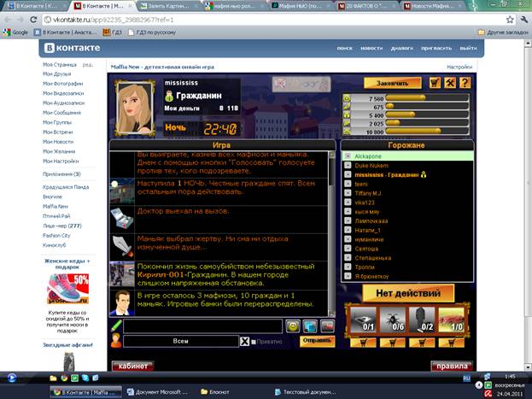Screen dimensions: 532x399
Task: Click the Закончить button
Action: (393, 83)
